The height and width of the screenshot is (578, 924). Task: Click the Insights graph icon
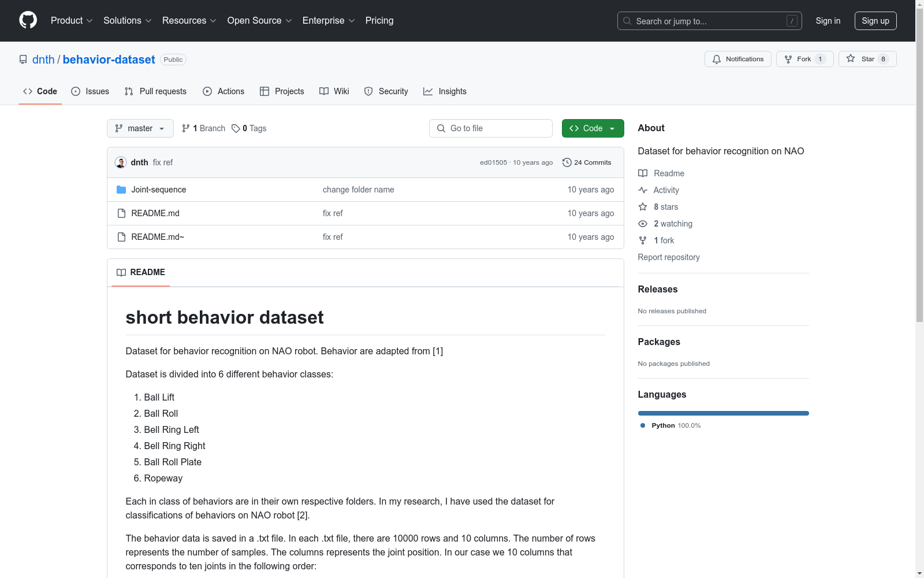click(x=428, y=91)
